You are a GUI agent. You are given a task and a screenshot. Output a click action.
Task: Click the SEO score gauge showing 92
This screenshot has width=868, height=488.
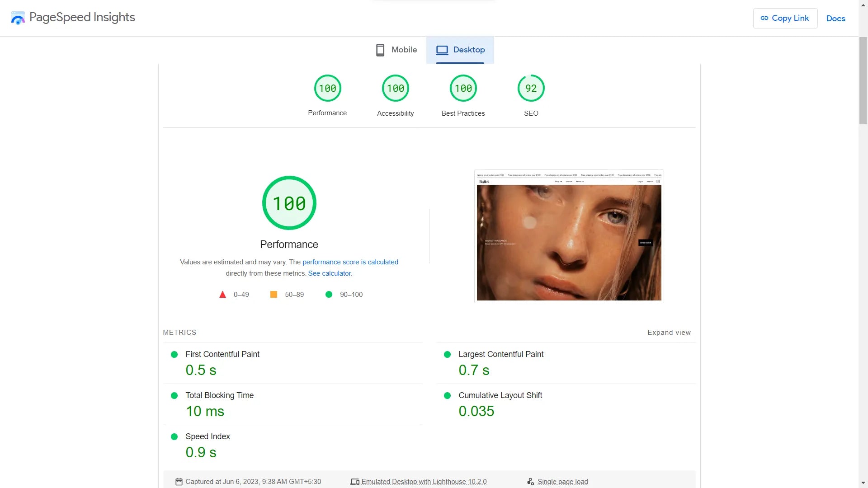click(531, 89)
